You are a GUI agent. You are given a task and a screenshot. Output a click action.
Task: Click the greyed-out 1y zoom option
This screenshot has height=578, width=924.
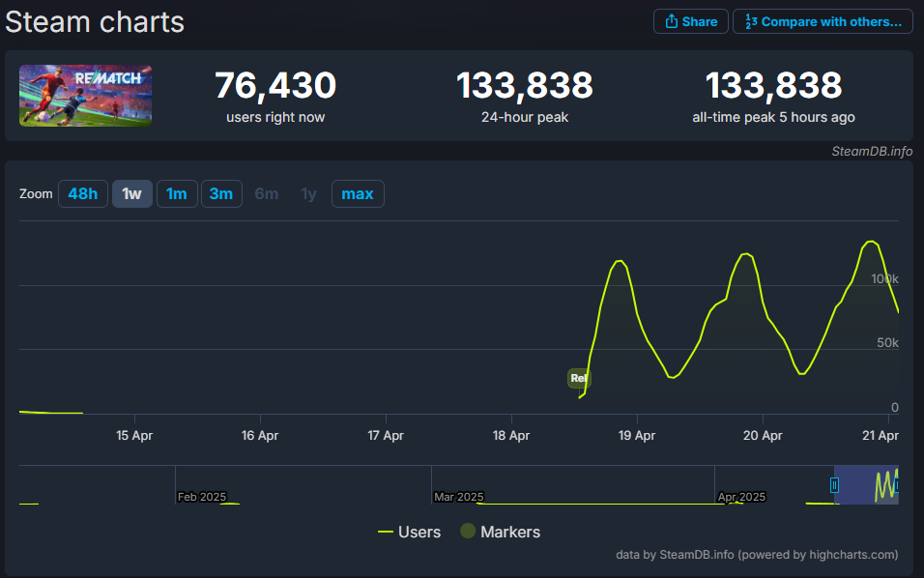[308, 194]
